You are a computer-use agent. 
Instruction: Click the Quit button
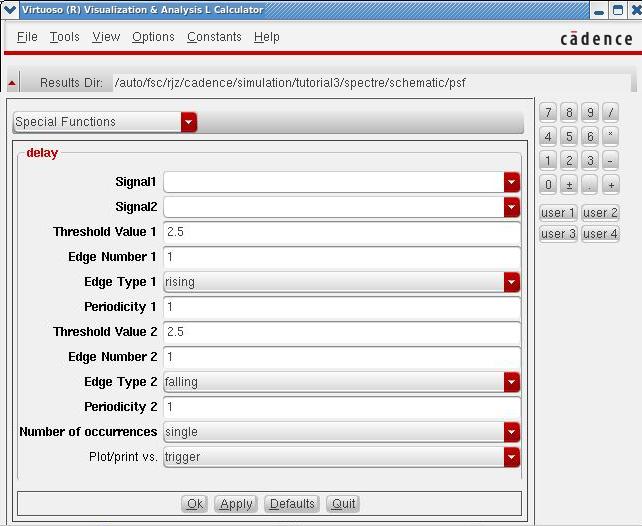pyautogui.click(x=343, y=504)
